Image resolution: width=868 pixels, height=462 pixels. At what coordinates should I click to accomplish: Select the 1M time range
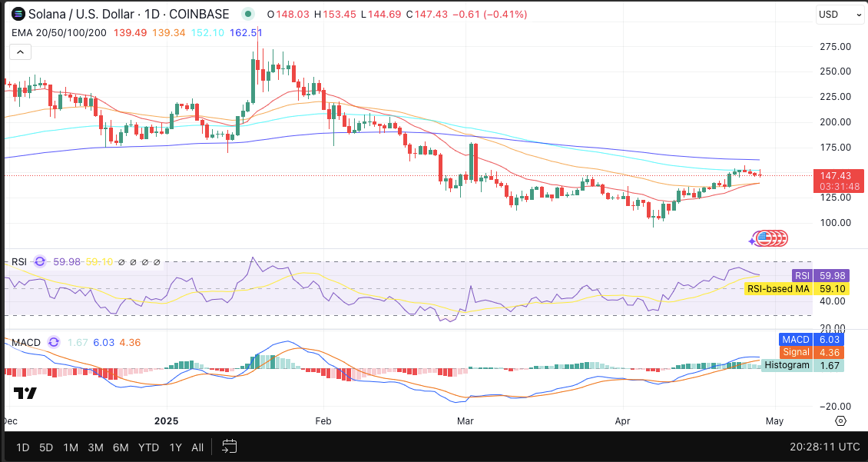(71, 447)
